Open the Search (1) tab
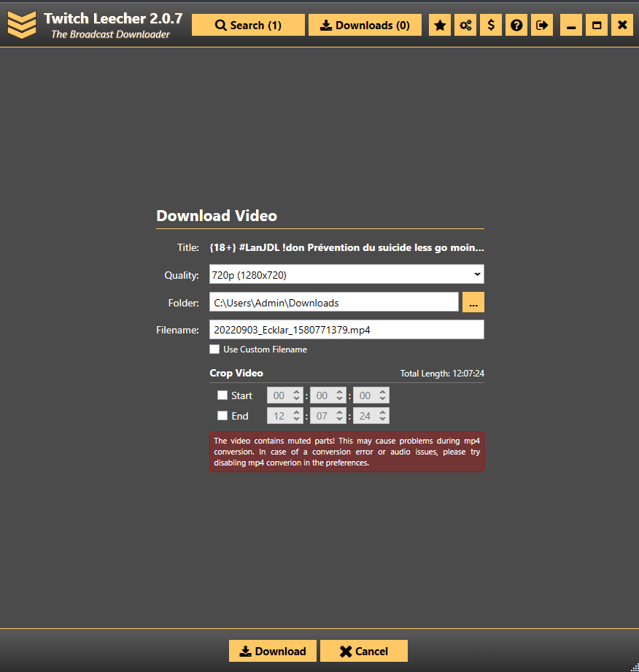 point(248,26)
